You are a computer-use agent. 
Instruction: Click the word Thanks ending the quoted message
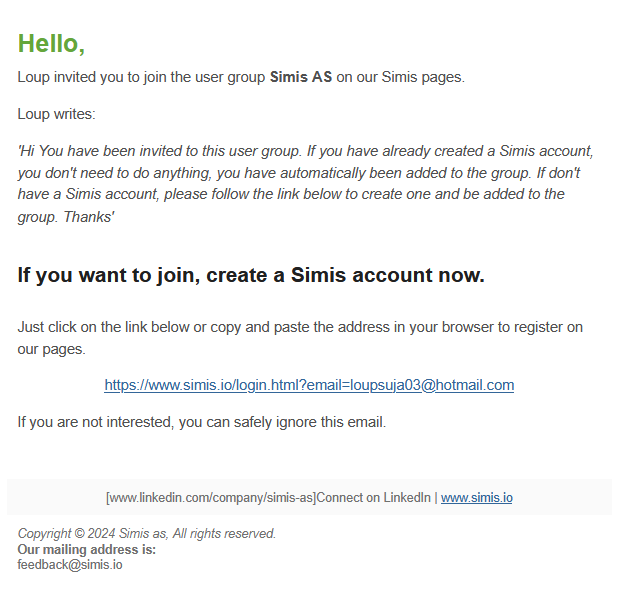(89, 217)
